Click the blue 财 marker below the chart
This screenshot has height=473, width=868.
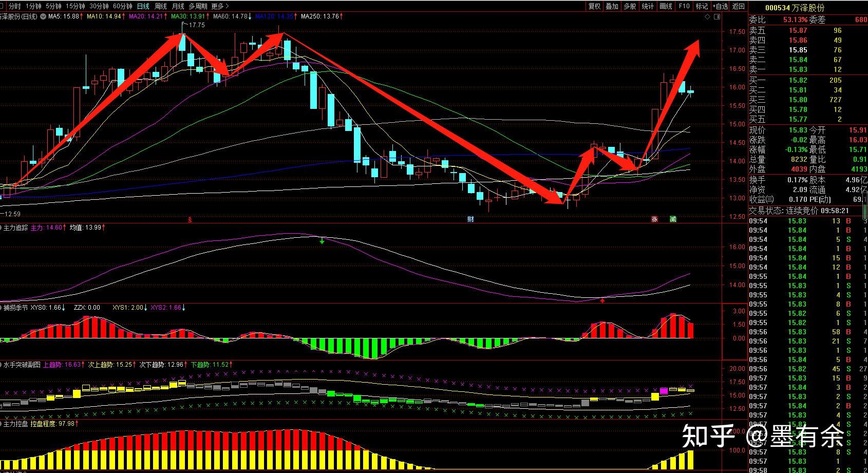pos(470,219)
